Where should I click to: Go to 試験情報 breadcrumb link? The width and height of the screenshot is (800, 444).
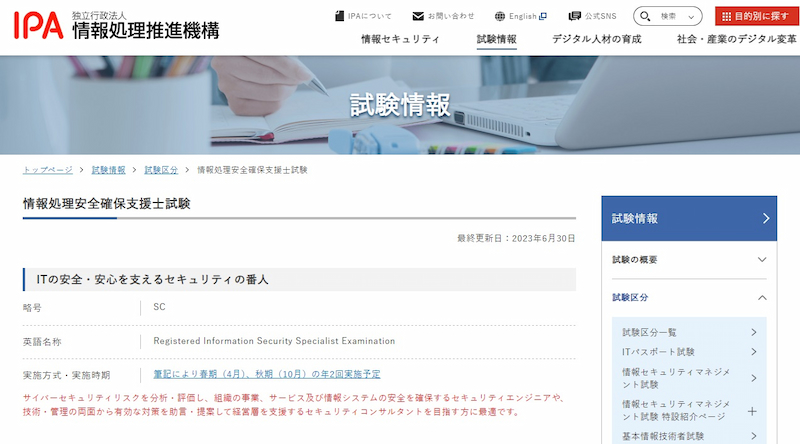(108, 170)
